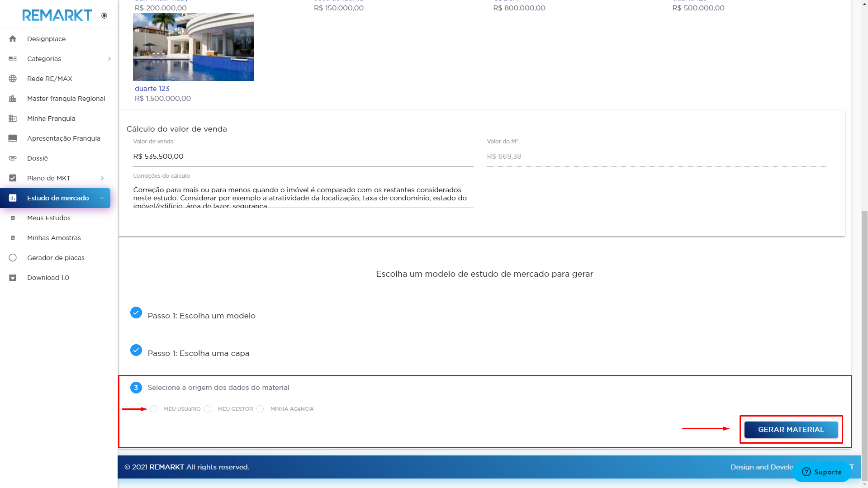Open Minhas Amostras from the sidebar
Screen dimensions: 868x488
click(54, 238)
